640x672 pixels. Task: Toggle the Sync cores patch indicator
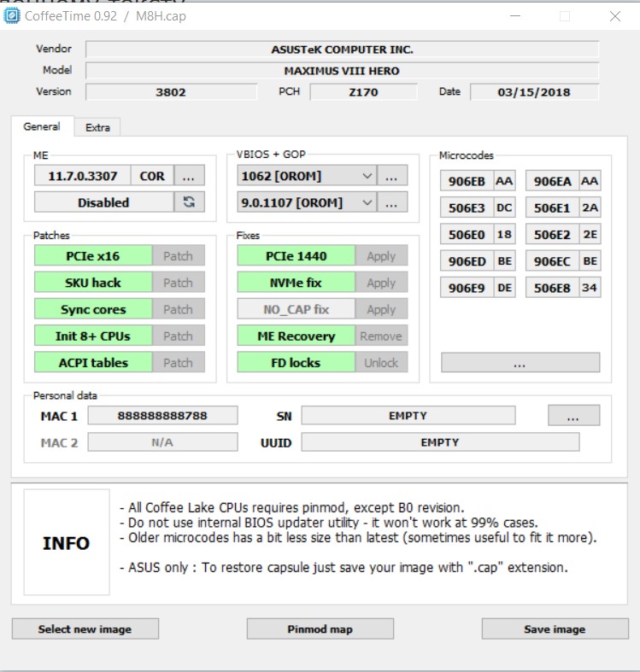point(93,309)
